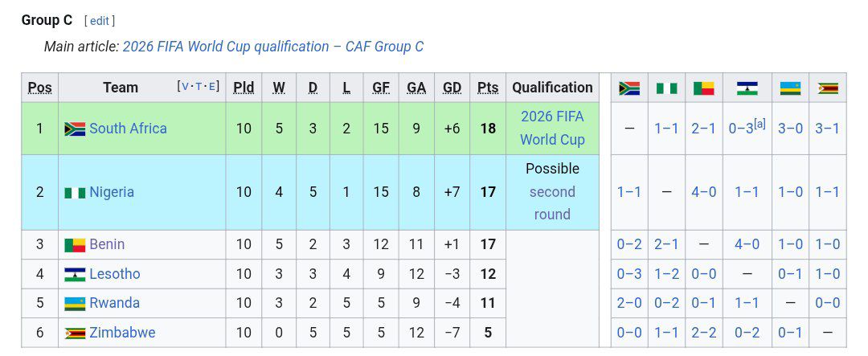Open the South Africa team page

pyautogui.click(x=128, y=129)
